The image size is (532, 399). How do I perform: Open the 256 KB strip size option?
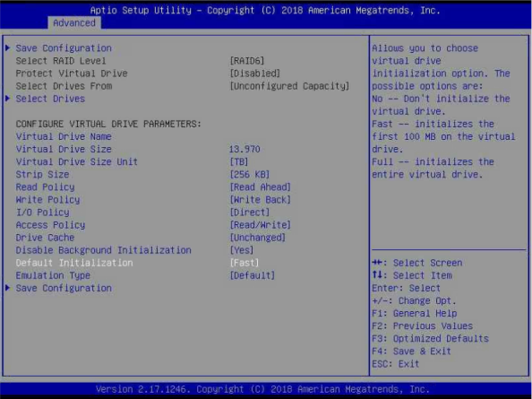[x=249, y=174]
